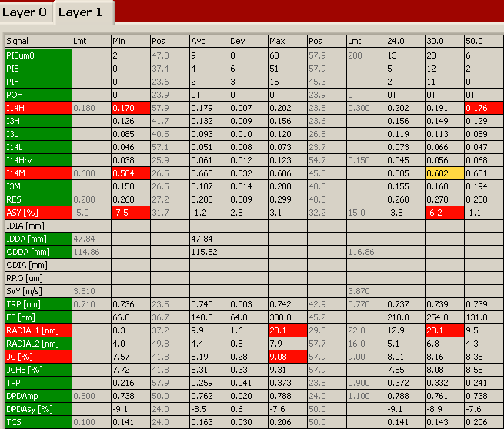Select the I3M signal label
The height and width of the screenshot is (429, 504).
click(x=38, y=186)
